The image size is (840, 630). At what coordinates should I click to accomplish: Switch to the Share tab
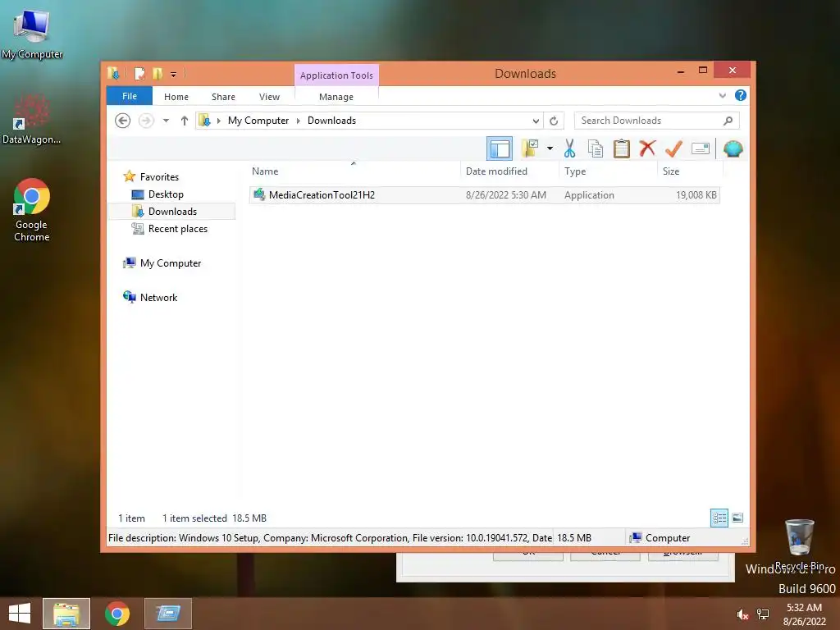(223, 97)
